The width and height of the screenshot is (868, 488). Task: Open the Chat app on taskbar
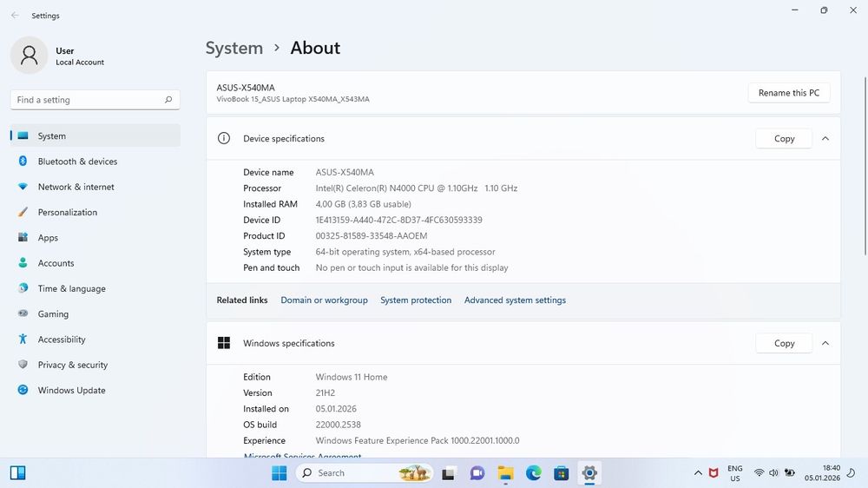(x=477, y=473)
